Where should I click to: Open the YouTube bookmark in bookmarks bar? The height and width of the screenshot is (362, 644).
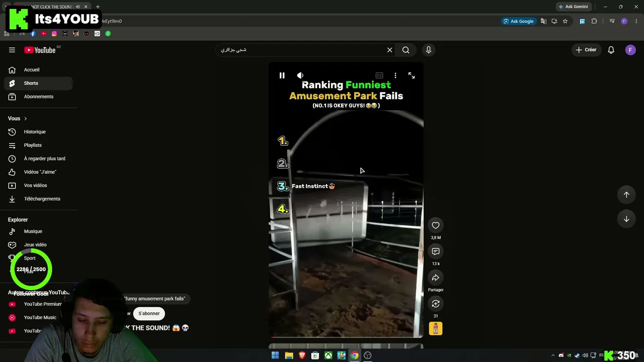point(44,34)
